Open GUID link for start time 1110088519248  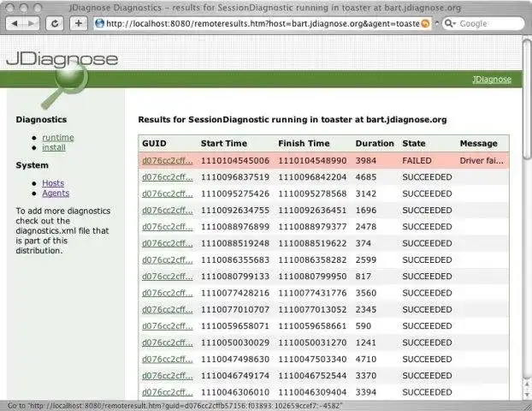(168, 243)
